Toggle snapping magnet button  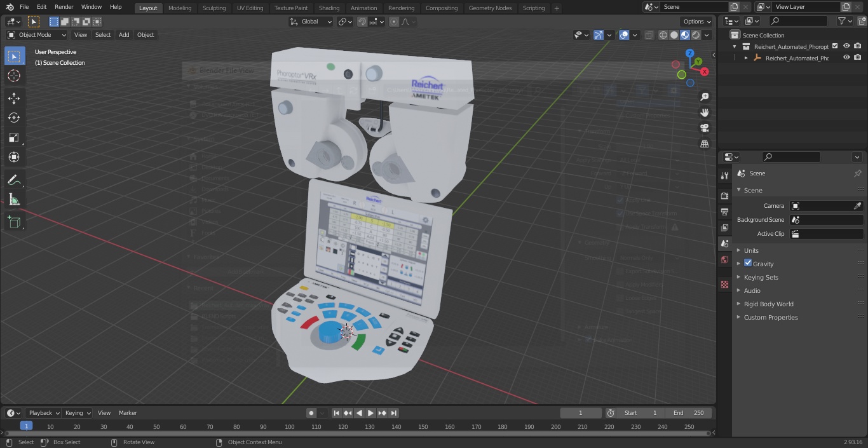(x=362, y=22)
